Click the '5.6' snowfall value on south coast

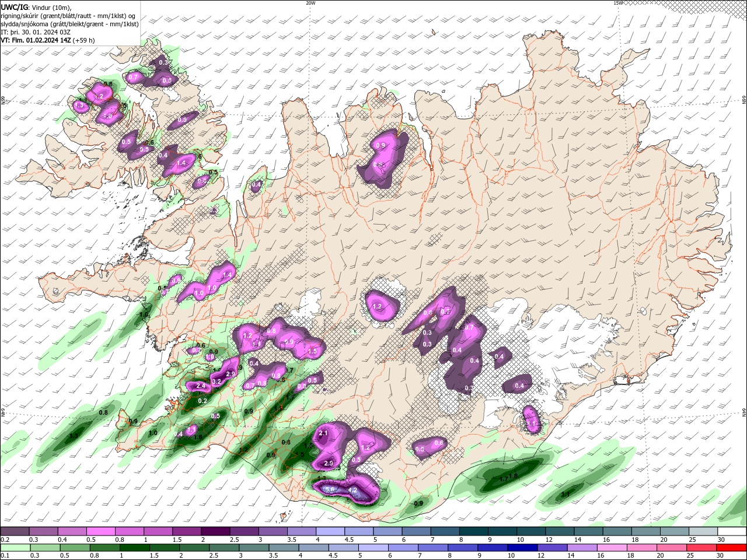[330, 489]
